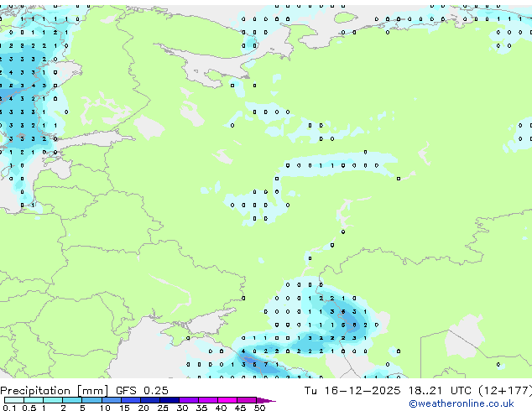Click the '25' legend scale label

coord(163,408)
